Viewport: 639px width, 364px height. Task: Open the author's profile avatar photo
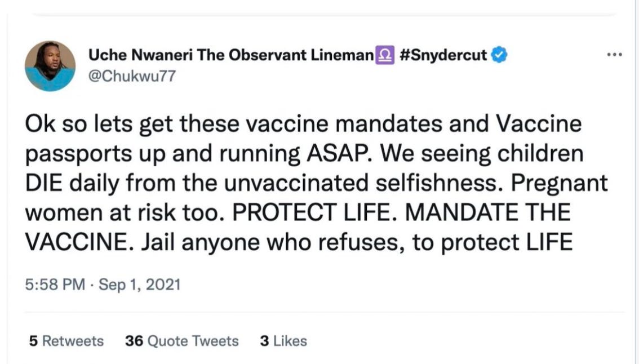[50, 66]
